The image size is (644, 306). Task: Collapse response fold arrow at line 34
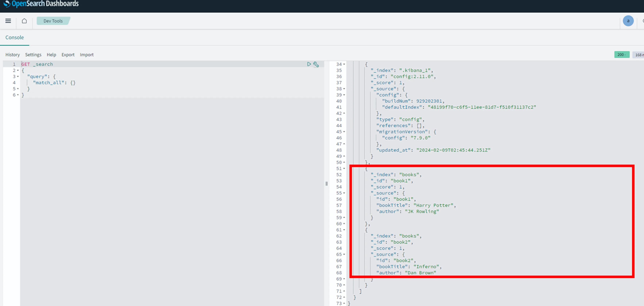(x=344, y=64)
